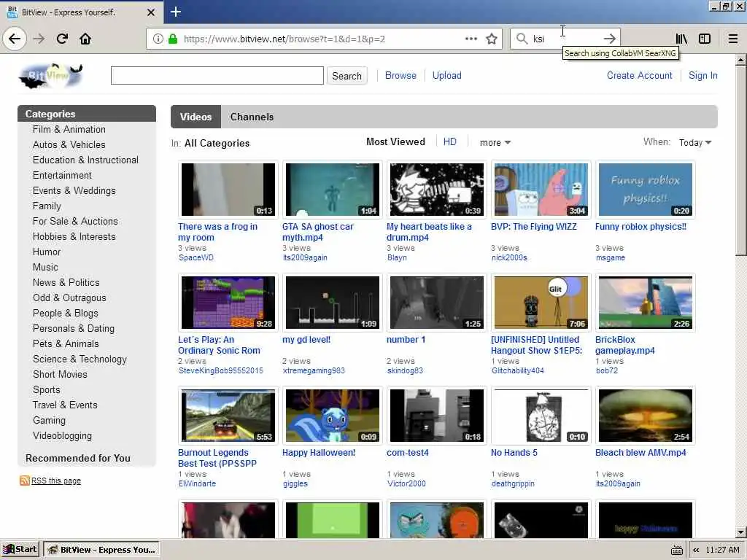Open the Windows Start button
The width and height of the screenshot is (747, 560).
[x=20, y=550]
